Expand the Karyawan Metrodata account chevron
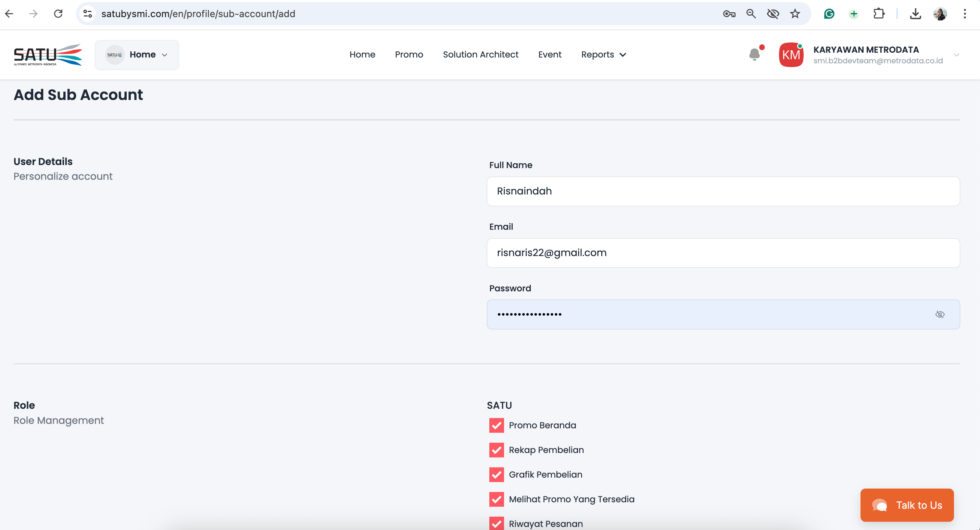980x530 pixels. [956, 55]
